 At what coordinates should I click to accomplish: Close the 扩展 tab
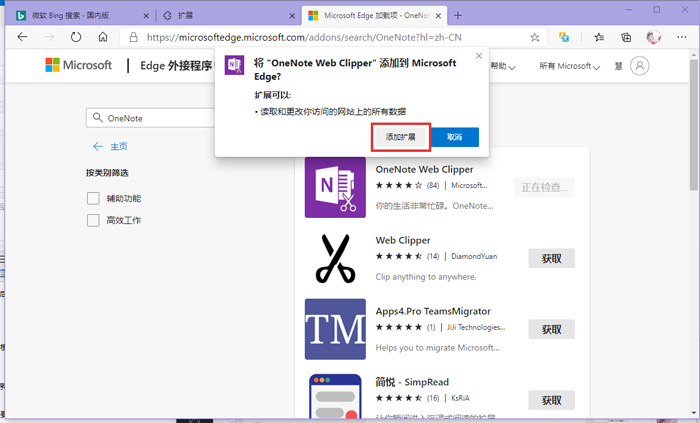[292, 16]
